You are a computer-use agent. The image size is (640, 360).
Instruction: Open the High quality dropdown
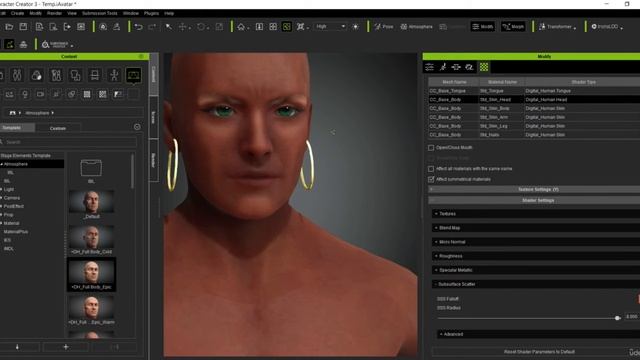[x=330, y=27]
